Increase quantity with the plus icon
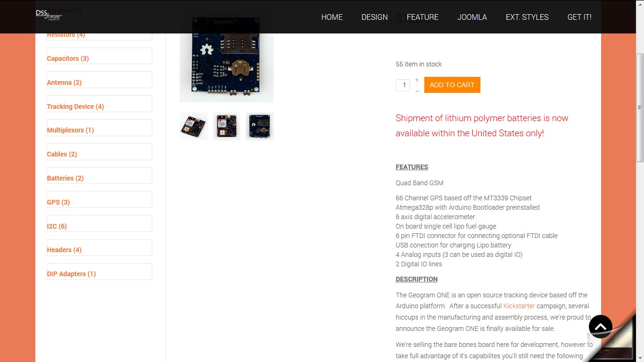This screenshot has height=362, width=644. click(417, 80)
